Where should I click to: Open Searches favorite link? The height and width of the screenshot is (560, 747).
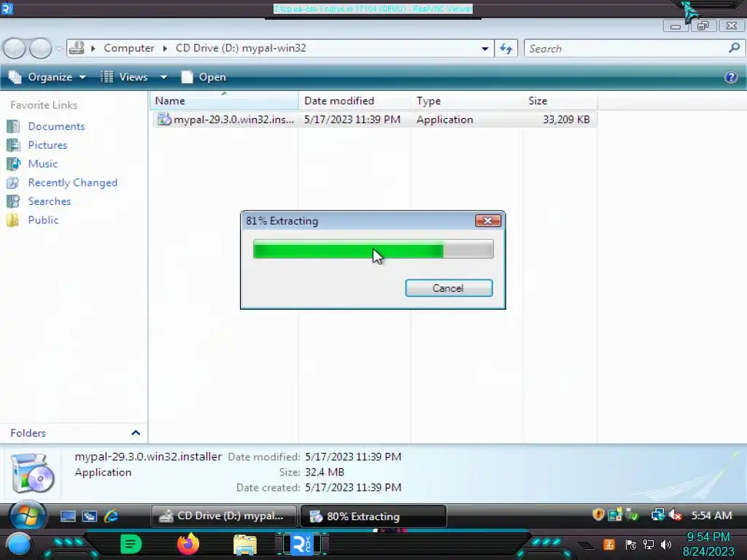click(x=49, y=201)
